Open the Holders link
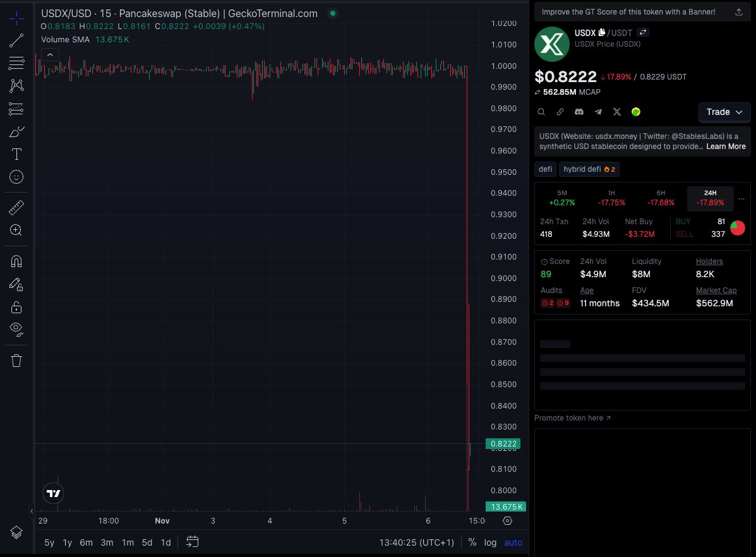 [709, 261]
